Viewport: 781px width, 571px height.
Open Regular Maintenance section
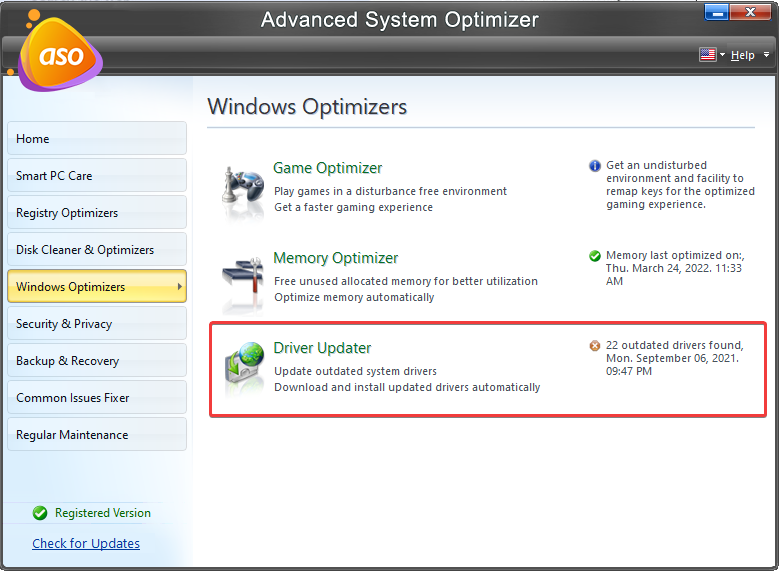coord(97,434)
